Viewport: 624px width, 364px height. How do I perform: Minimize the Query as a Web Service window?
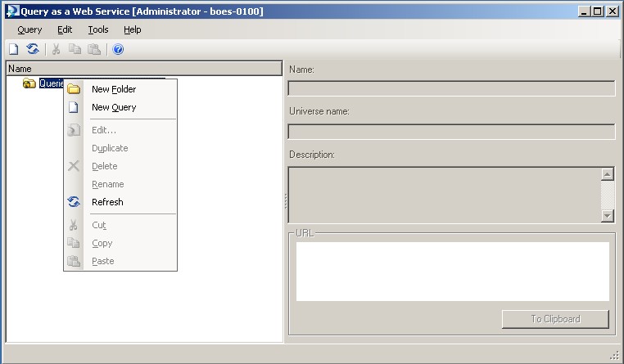tap(584, 11)
